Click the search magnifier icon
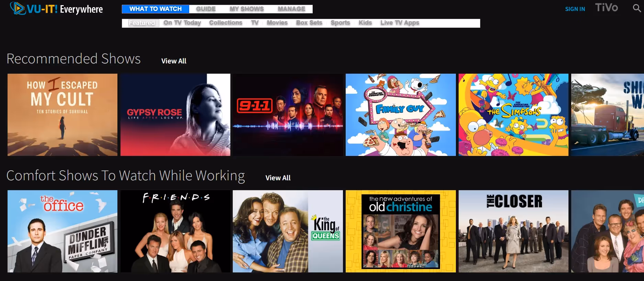Image resolution: width=644 pixels, height=281 pixels. pyautogui.click(x=637, y=8)
